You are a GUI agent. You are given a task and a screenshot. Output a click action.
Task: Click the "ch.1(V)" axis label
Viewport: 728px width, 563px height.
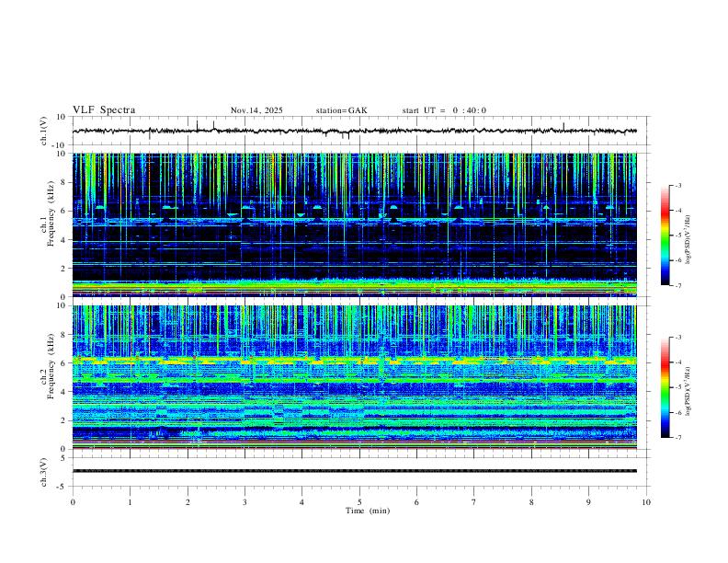coord(44,131)
